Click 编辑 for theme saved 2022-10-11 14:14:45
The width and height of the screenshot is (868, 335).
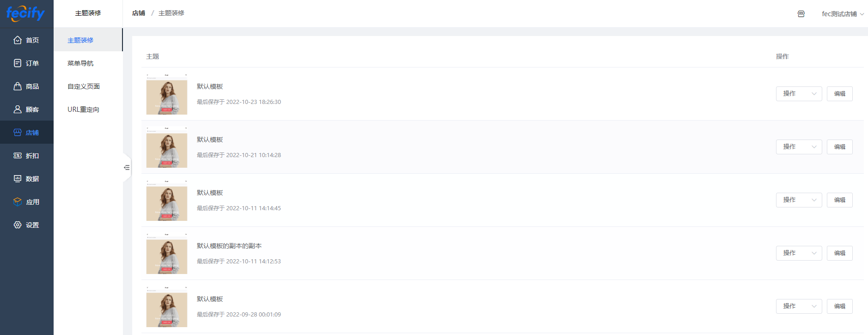tap(839, 200)
